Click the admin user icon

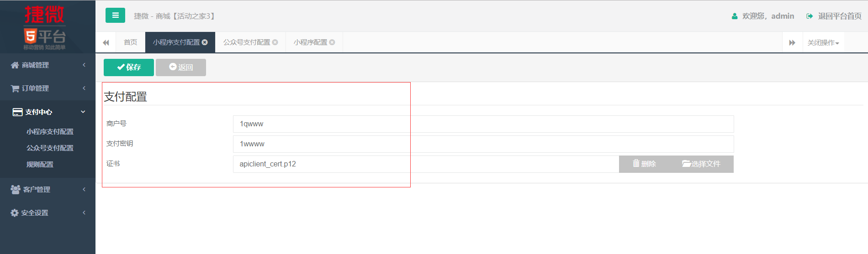point(735,16)
